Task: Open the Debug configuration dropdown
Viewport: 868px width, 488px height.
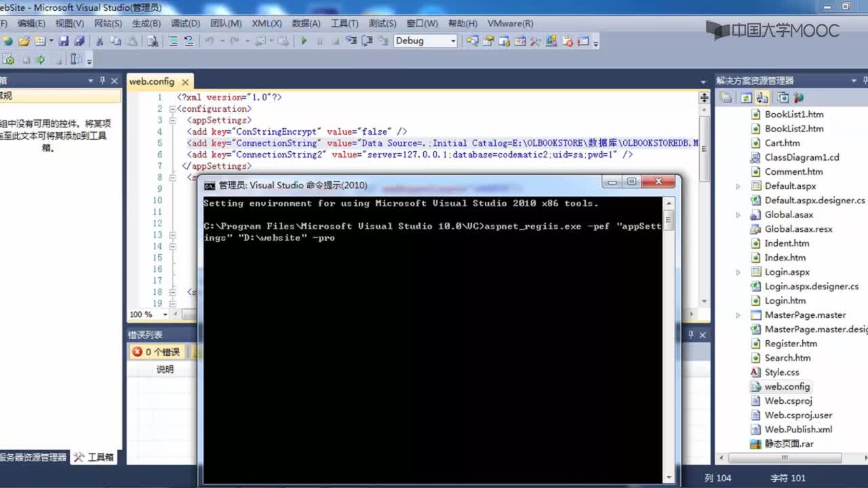Action: (453, 41)
